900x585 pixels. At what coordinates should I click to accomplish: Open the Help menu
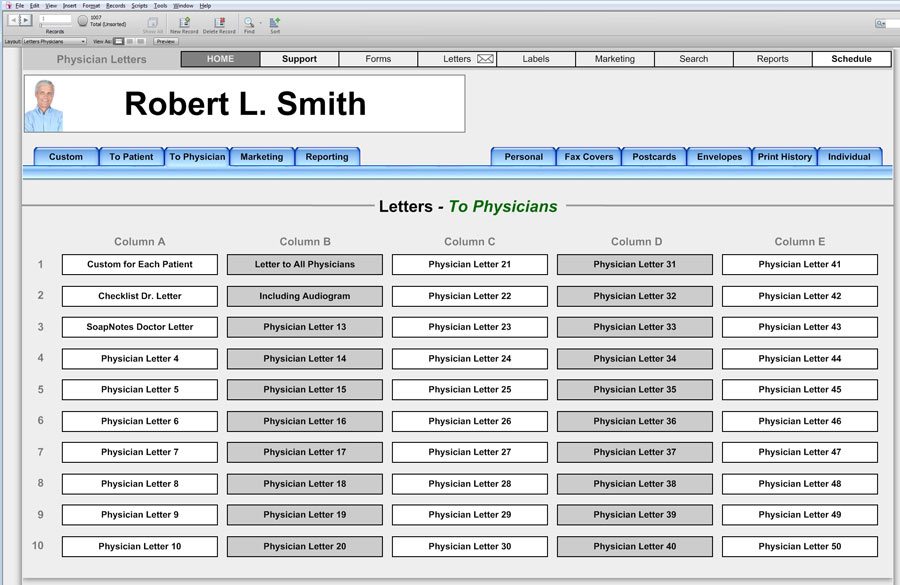(x=205, y=5)
